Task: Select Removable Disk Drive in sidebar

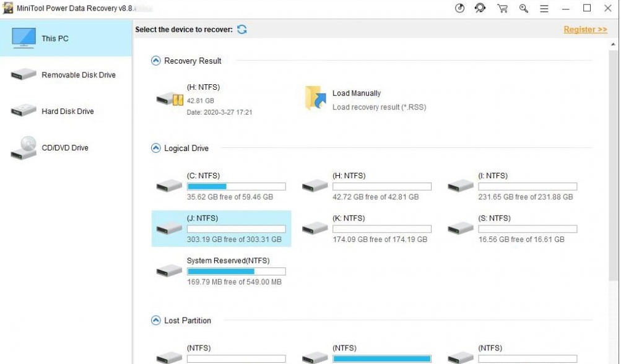Action: (x=66, y=75)
